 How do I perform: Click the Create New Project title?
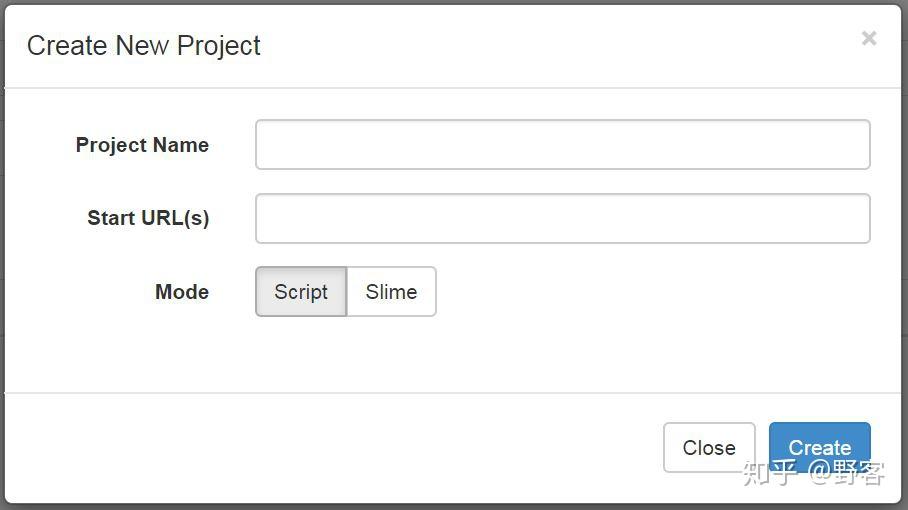(x=143, y=46)
